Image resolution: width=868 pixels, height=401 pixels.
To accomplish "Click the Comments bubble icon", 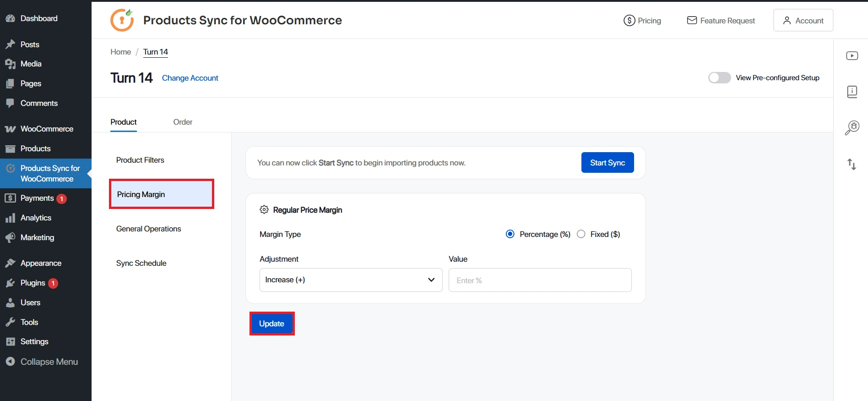I will point(10,103).
